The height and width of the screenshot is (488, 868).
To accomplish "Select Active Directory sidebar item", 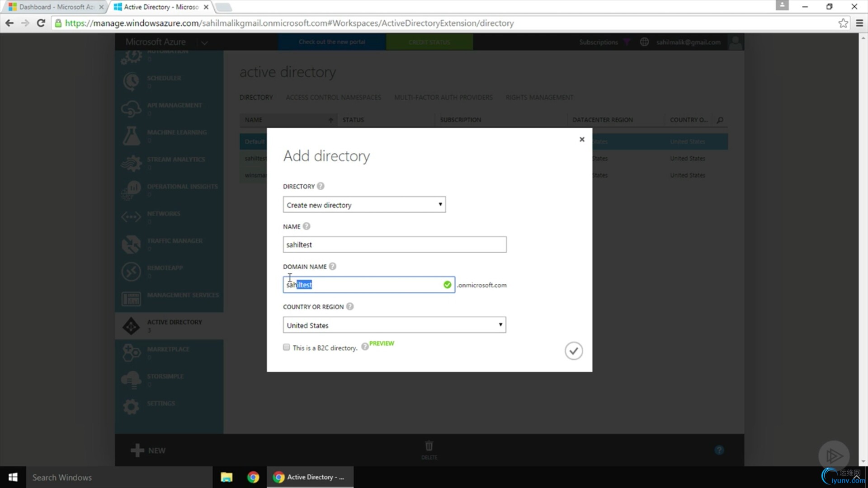I will coord(169,325).
